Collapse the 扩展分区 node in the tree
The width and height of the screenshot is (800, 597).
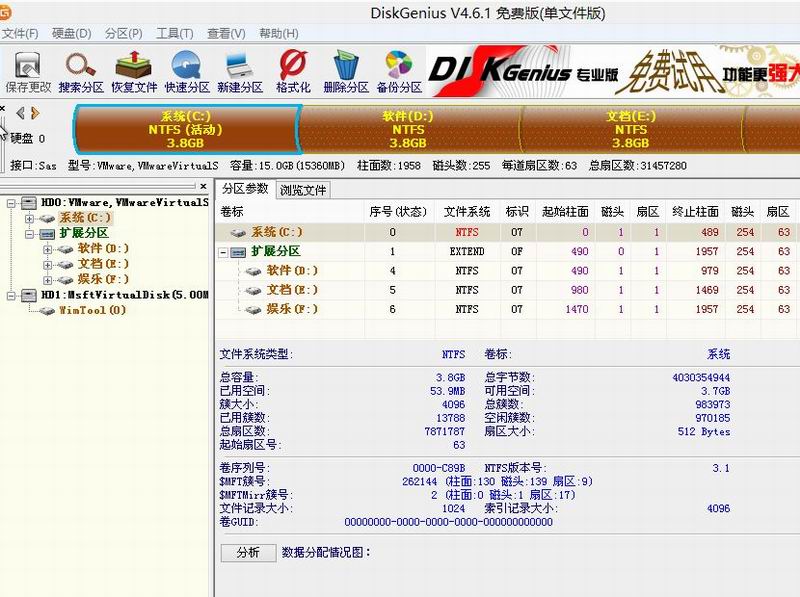(30, 234)
